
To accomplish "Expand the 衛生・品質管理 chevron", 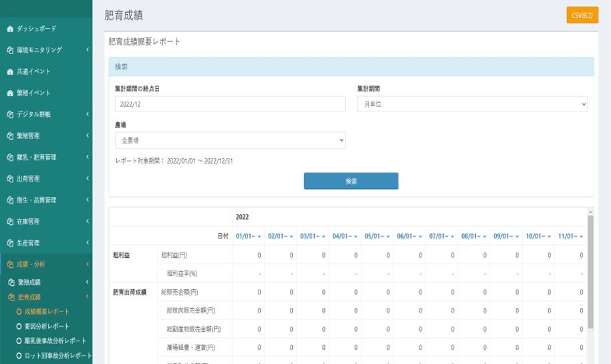I will coord(88,200).
